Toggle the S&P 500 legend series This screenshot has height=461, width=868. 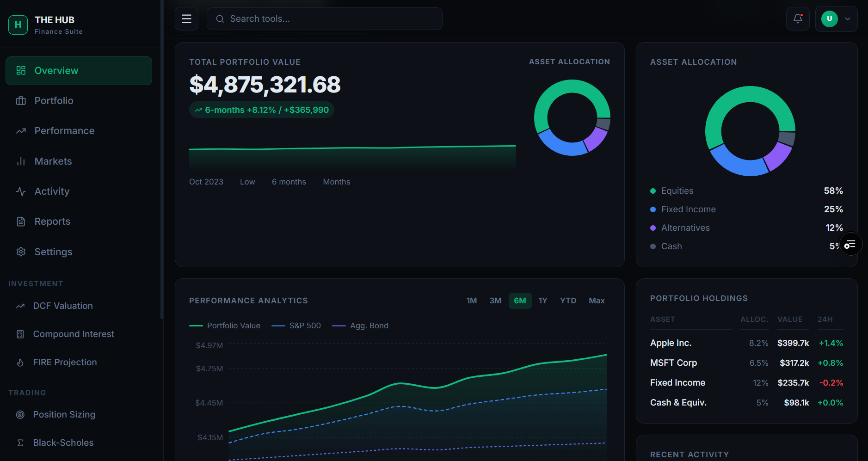click(x=296, y=326)
